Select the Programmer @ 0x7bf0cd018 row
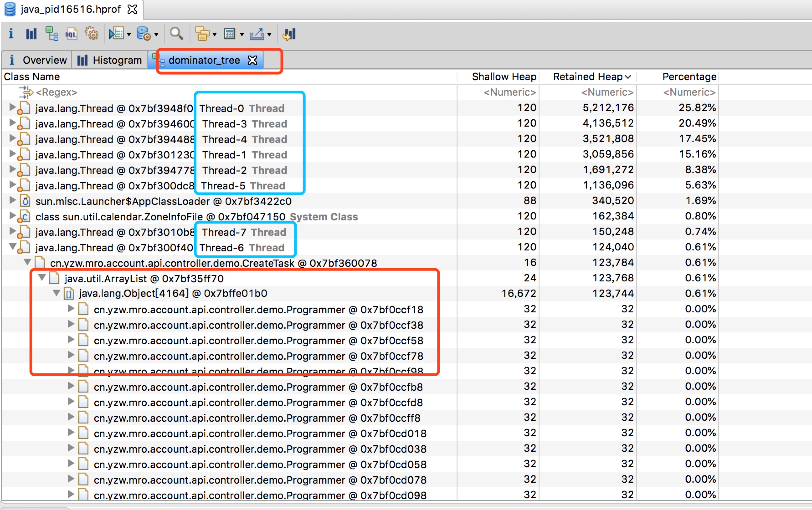 click(x=260, y=434)
